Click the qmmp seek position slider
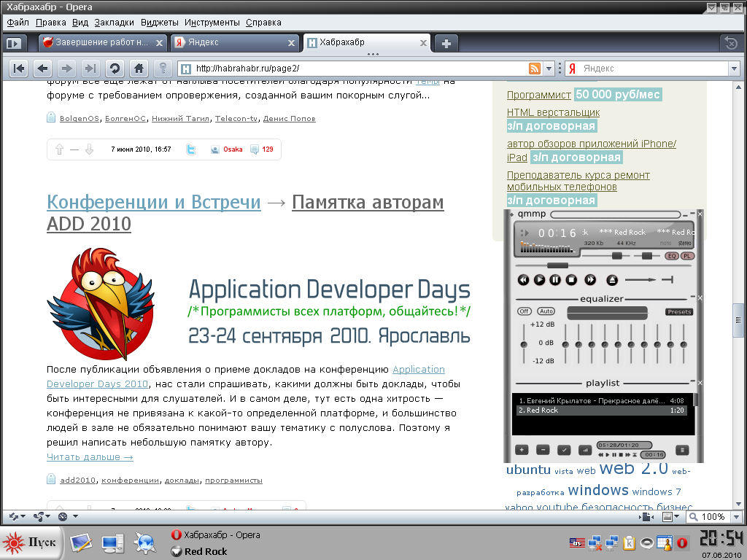 (x=603, y=265)
